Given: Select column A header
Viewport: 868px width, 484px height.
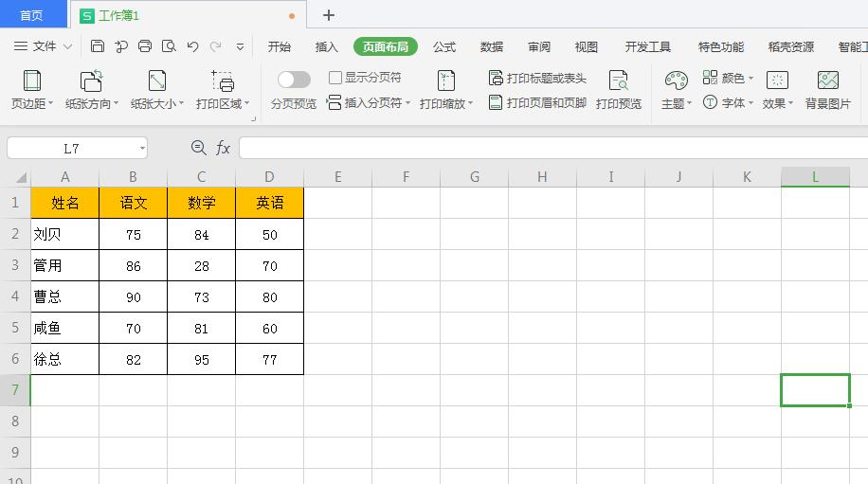Looking at the screenshot, I should click(64, 177).
